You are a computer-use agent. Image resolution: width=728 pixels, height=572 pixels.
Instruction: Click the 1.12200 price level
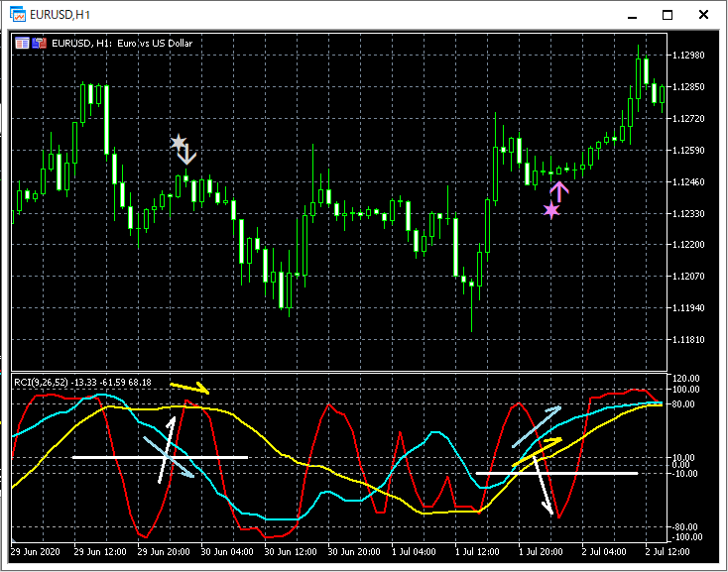pos(688,245)
